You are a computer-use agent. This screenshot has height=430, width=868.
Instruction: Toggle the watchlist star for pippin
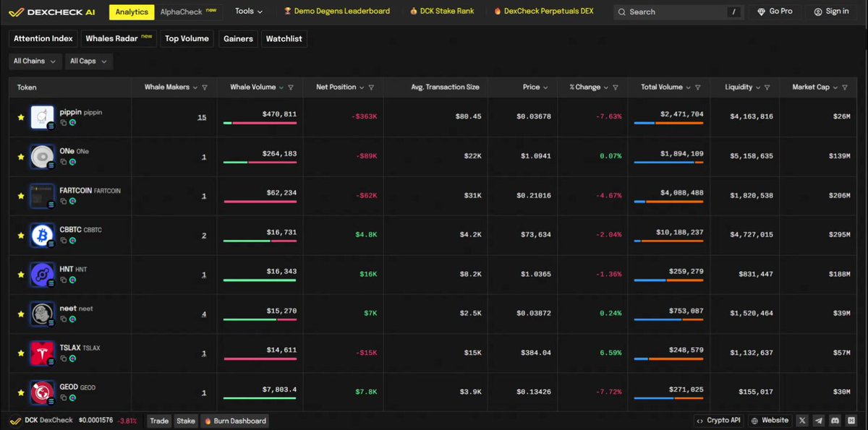point(21,117)
